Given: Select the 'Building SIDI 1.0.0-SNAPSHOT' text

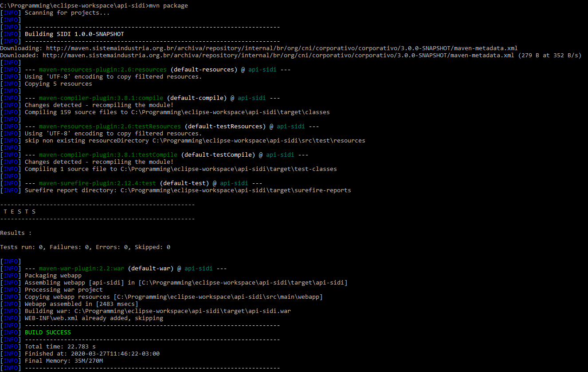Looking at the screenshot, I should [74, 34].
